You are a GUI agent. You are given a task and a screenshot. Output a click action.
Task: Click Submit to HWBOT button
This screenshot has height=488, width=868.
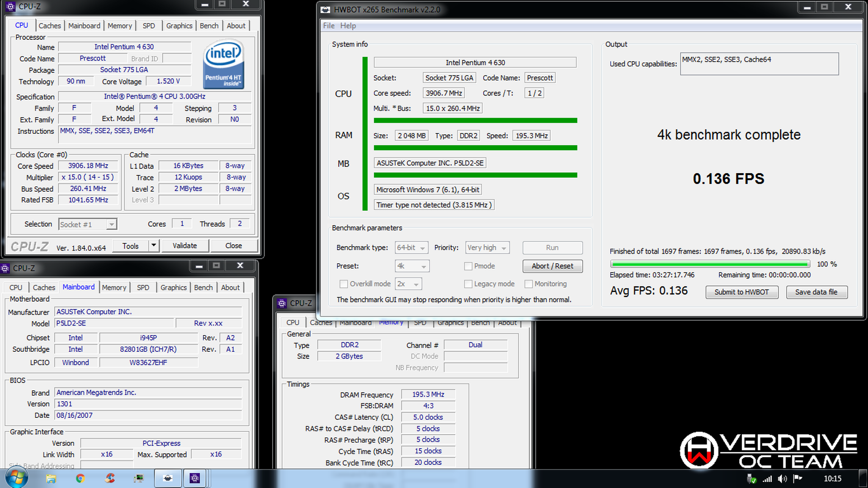click(742, 292)
